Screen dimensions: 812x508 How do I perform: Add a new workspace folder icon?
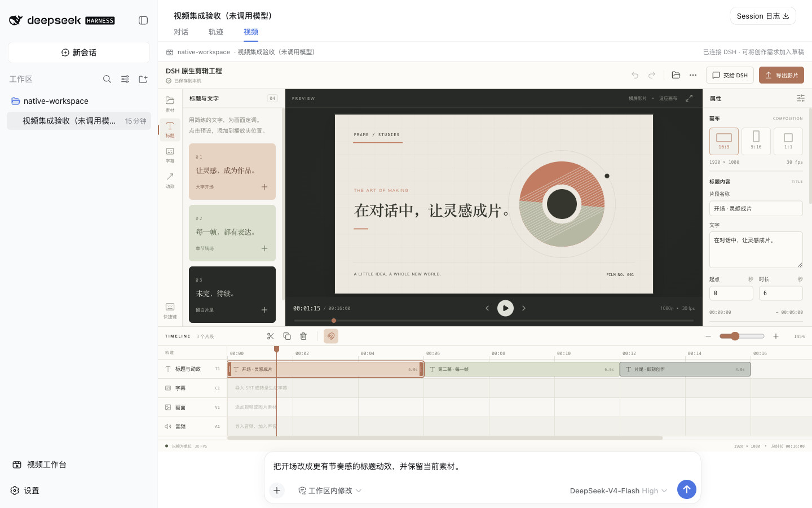click(143, 79)
